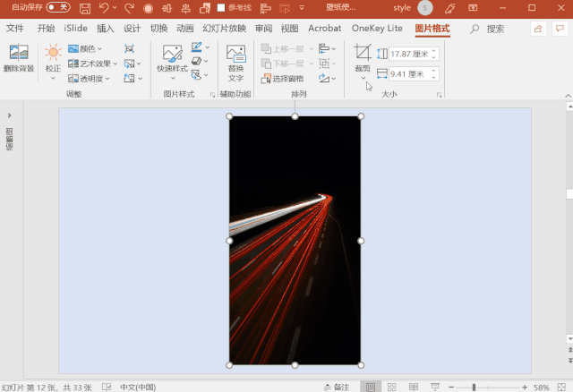Switch to Reading view icon
The height and width of the screenshot is (392, 573).
tap(414, 387)
